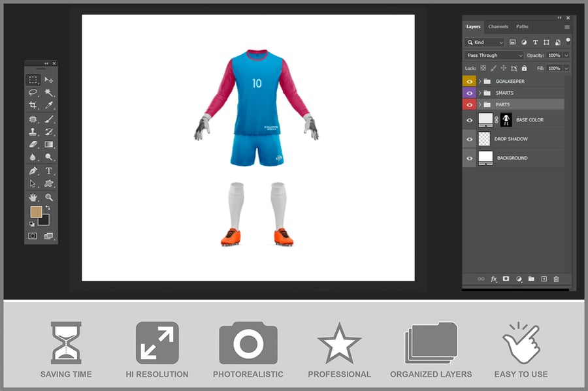This screenshot has height=391, width=588.
Task: Expand the SMARTS layer group
Action: pos(480,93)
